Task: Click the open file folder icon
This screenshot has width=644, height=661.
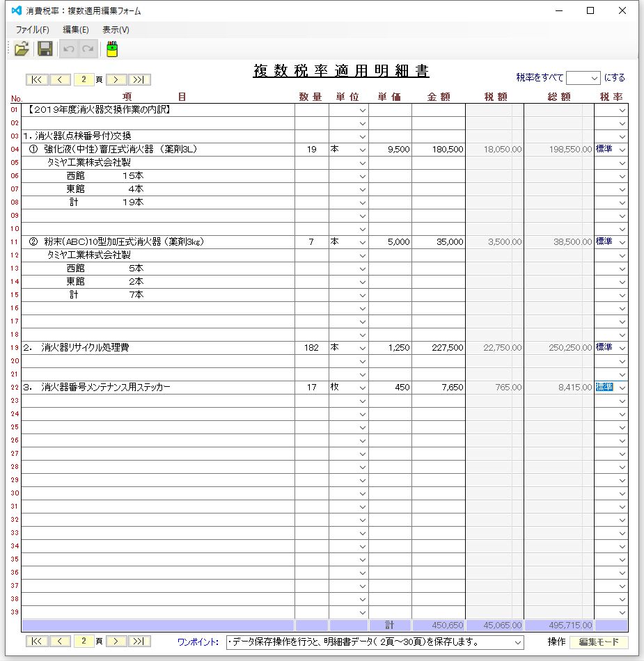Action: coord(22,49)
